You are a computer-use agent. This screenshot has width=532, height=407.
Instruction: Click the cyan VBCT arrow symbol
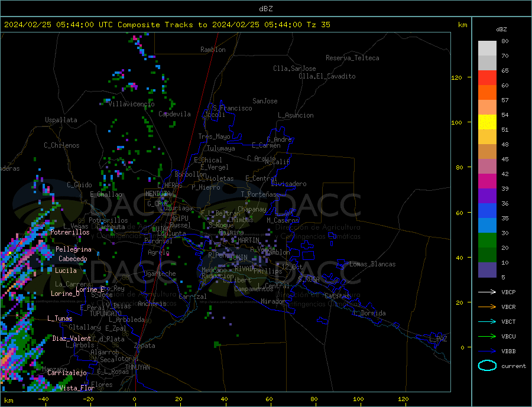click(487, 321)
